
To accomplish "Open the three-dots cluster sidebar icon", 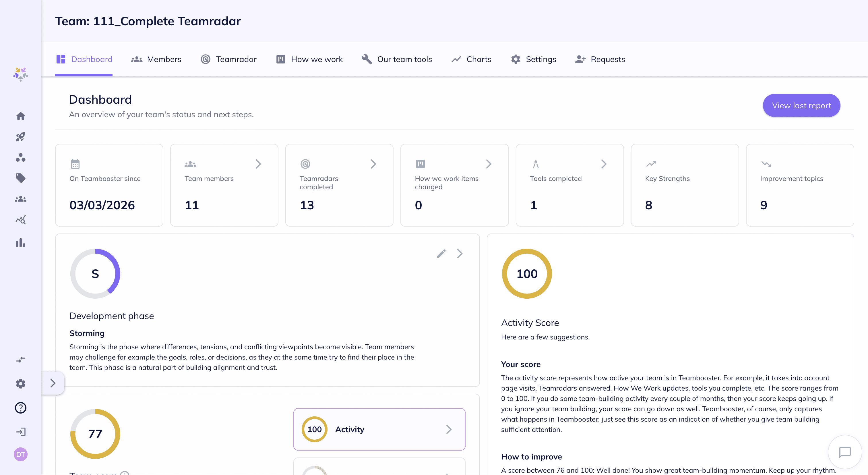I will click(21, 157).
